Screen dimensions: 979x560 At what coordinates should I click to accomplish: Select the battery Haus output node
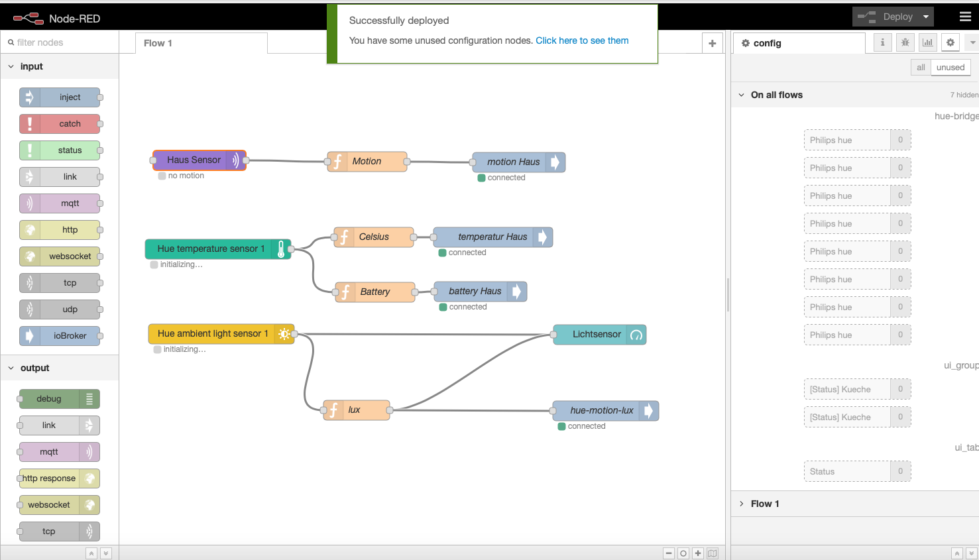coord(481,292)
